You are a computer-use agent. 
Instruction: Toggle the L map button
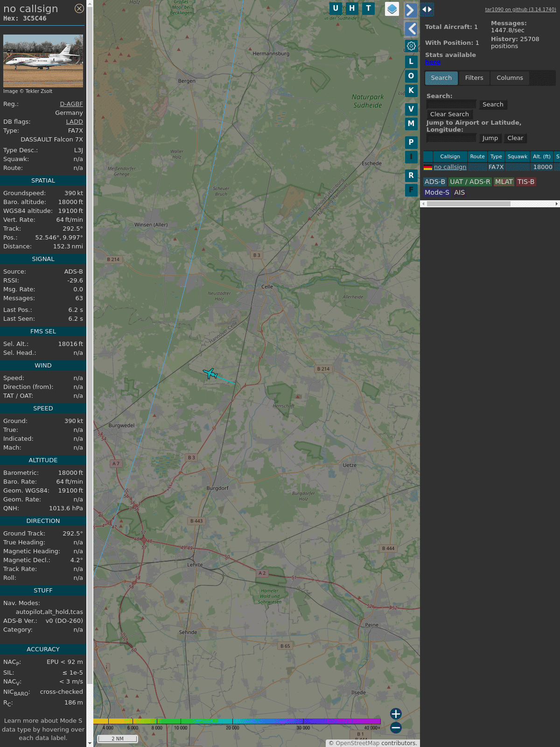(x=411, y=61)
